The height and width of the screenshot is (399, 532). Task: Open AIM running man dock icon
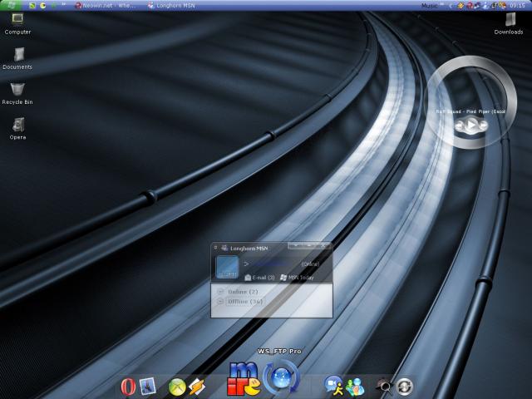pyautogui.click(x=333, y=386)
